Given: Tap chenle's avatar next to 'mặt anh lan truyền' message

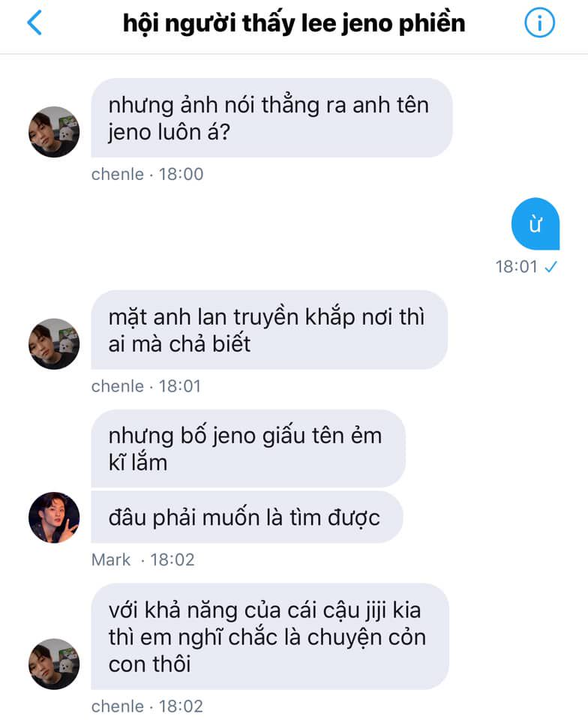Looking at the screenshot, I should [54, 344].
